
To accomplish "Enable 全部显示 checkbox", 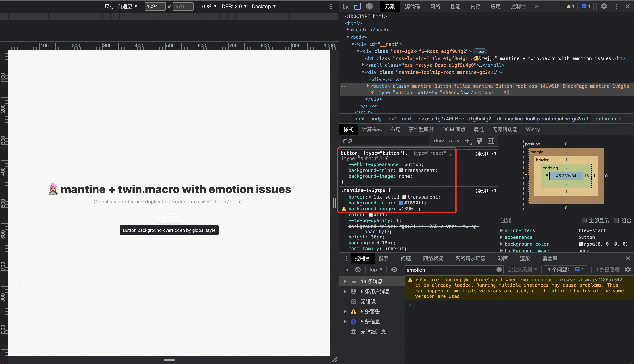I will click(x=584, y=220).
